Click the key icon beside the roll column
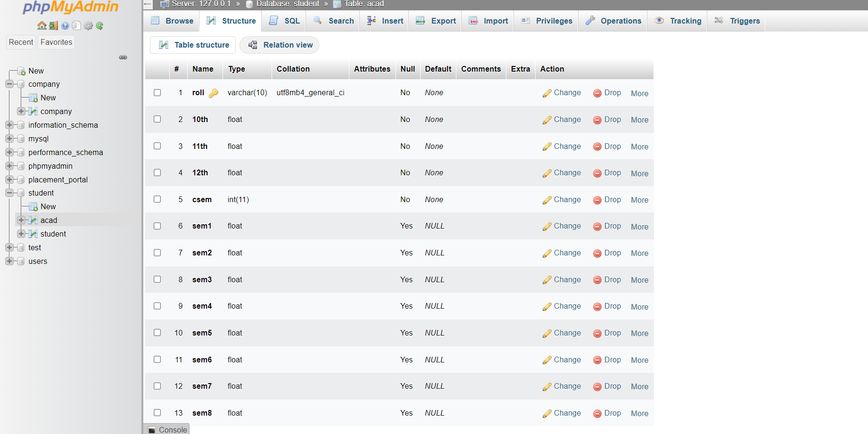Screen dimensions: 868x434 point(214,93)
